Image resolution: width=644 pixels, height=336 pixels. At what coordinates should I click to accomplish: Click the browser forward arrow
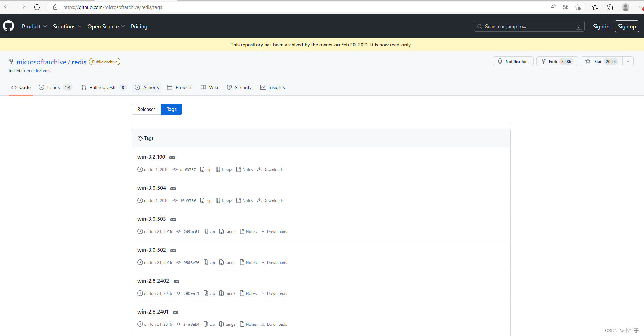(22, 7)
